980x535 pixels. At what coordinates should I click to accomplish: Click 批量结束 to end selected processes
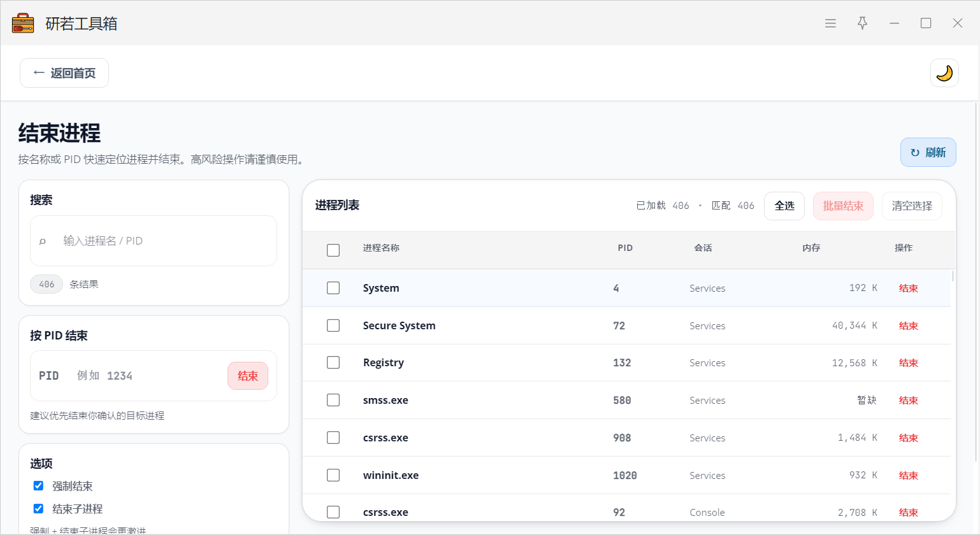tap(843, 206)
